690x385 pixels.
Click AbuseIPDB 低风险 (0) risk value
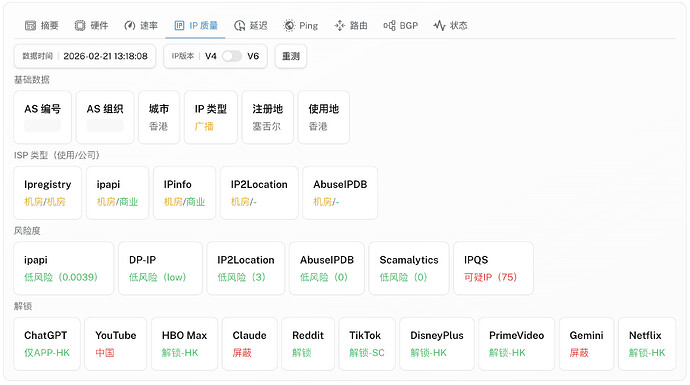pyautogui.click(x=324, y=277)
